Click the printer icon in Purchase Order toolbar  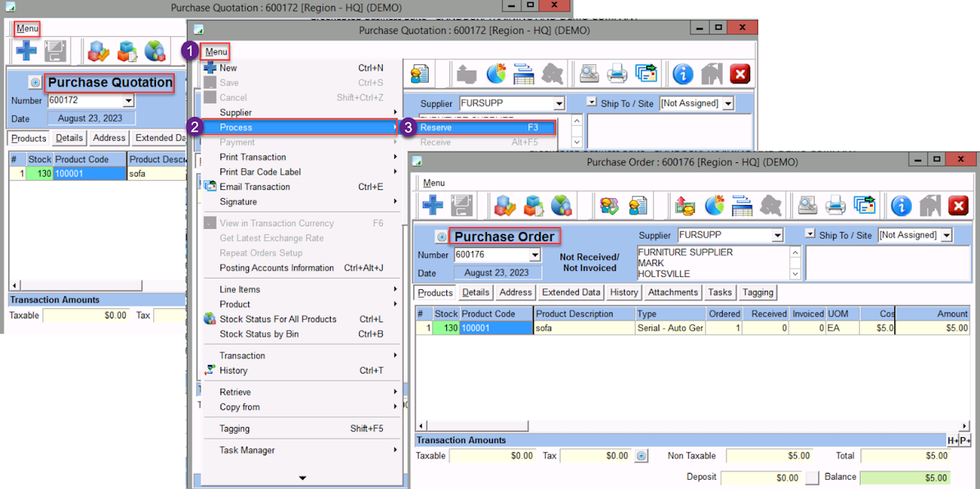click(835, 205)
